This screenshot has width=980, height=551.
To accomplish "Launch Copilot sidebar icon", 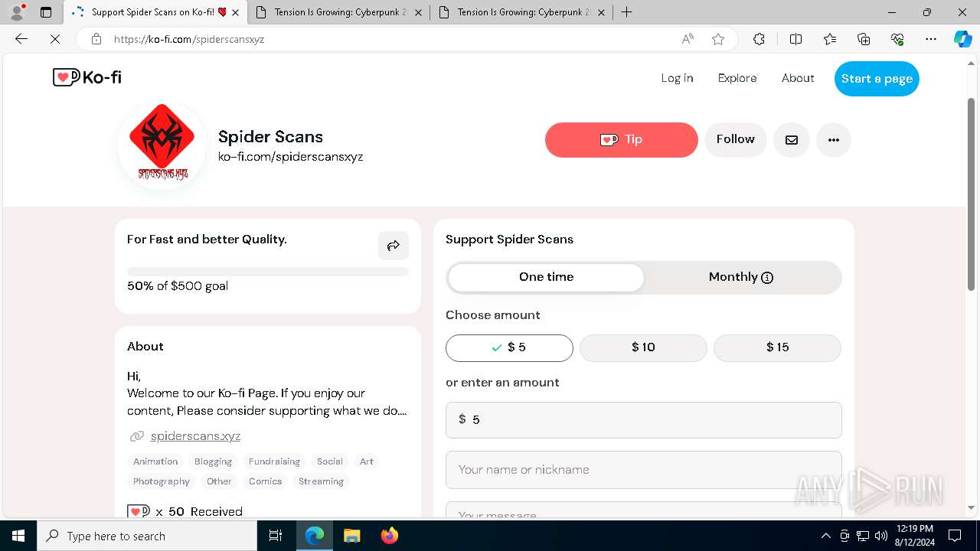I will [962, 39].
